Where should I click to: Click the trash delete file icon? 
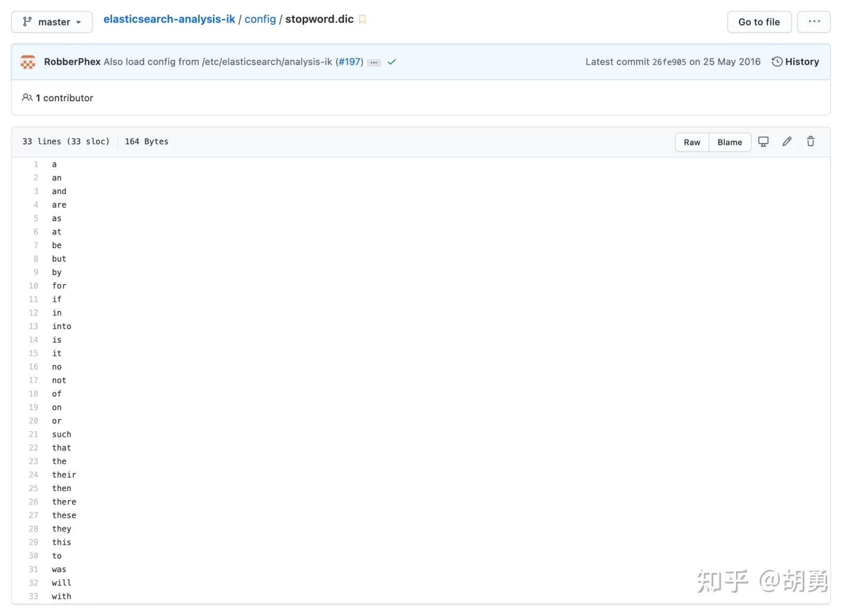tap(811, 141)
